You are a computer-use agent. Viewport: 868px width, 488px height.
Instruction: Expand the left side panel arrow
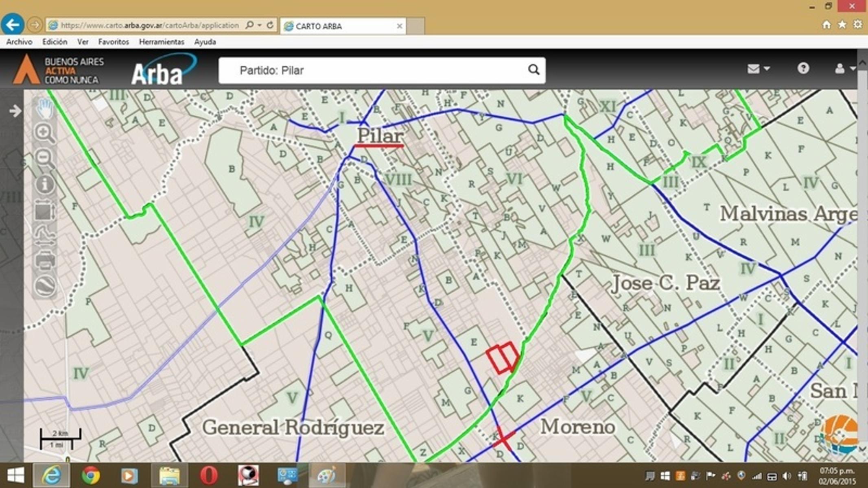[x=15, y=111]
